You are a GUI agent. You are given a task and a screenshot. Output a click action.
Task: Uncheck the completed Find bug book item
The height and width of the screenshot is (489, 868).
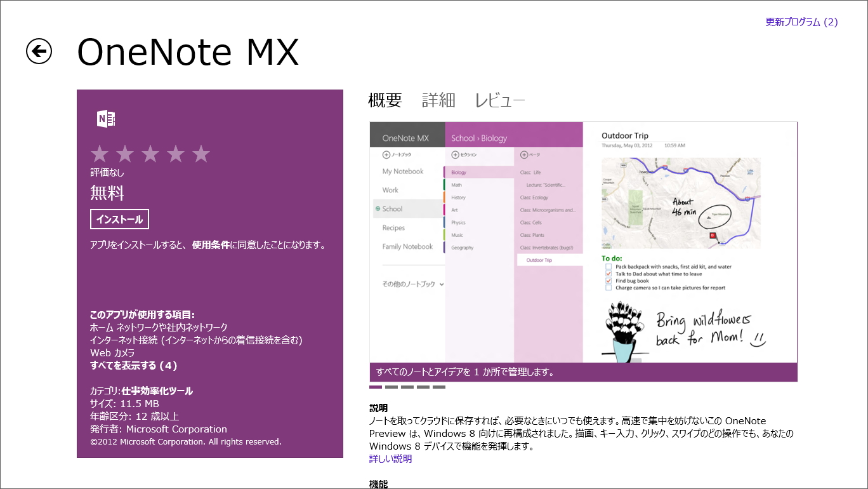pos(608,281)
